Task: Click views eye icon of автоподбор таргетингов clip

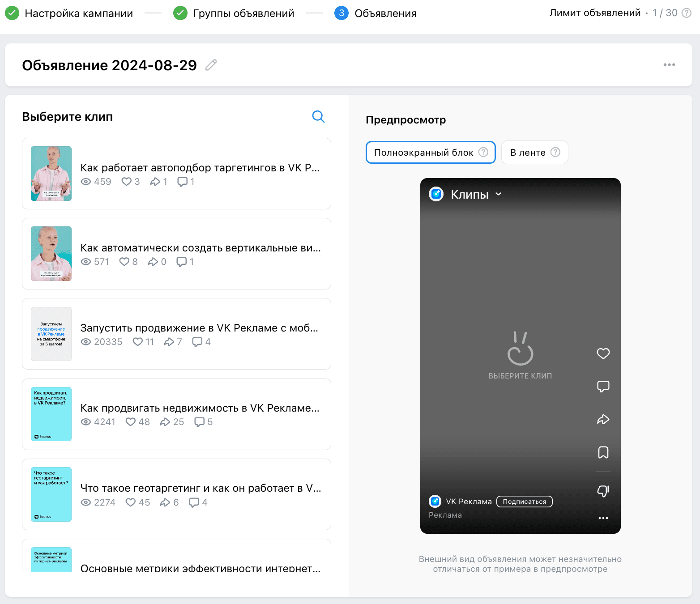Action: (86, 182)
